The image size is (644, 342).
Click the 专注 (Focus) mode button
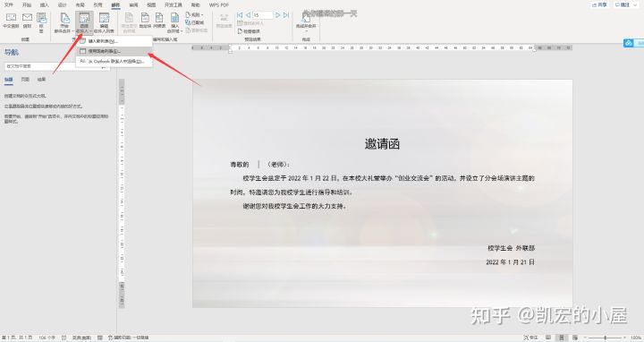[530, 338]
